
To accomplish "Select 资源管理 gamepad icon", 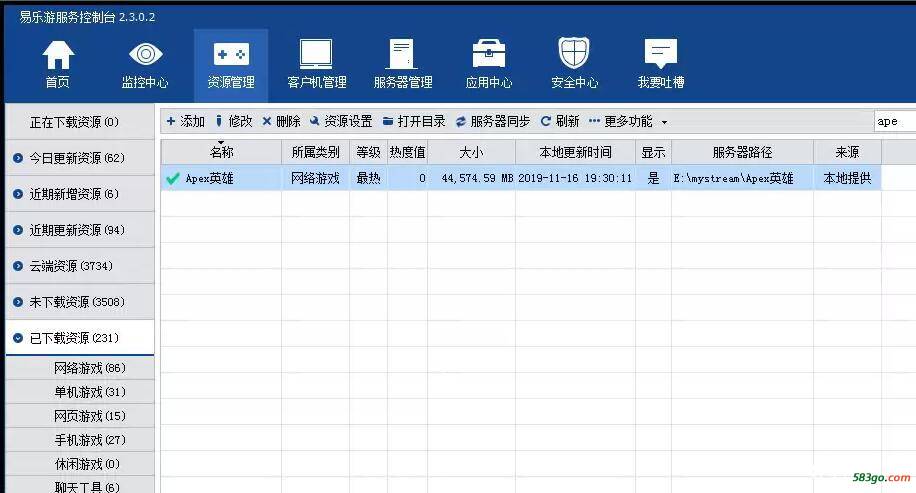I will 231,55.
